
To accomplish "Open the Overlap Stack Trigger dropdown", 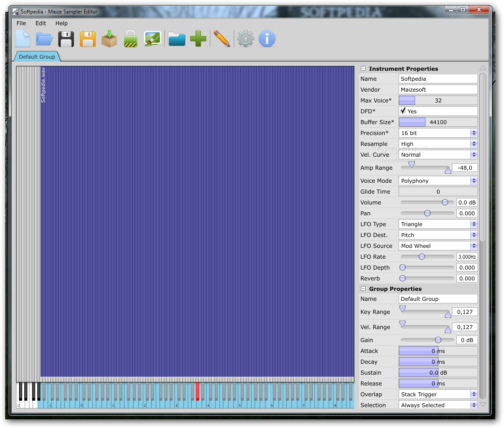I will [438, 394].
